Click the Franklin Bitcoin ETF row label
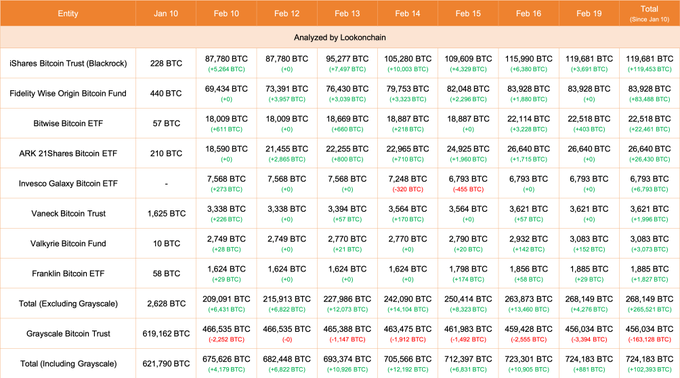Viewport: 680px width, 378px height. click(68, 274)
